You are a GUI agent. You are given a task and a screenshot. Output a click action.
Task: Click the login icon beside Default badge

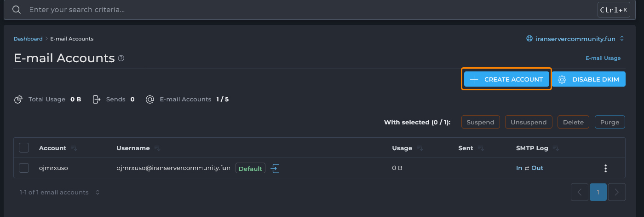275,169
